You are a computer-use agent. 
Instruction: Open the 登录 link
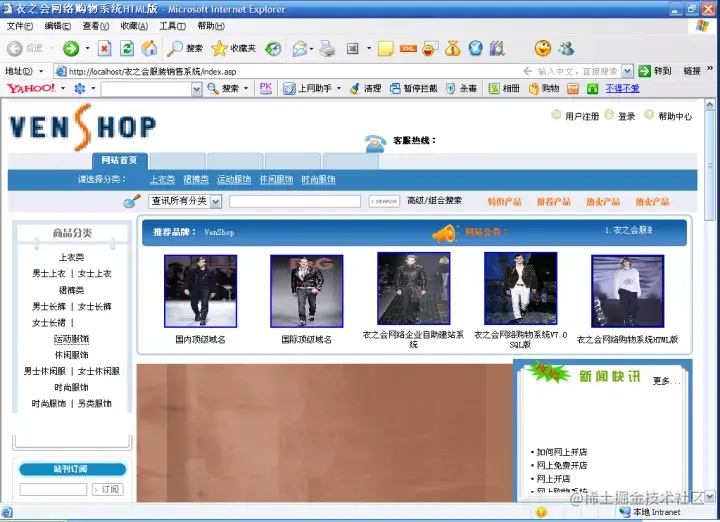point(626,116)
